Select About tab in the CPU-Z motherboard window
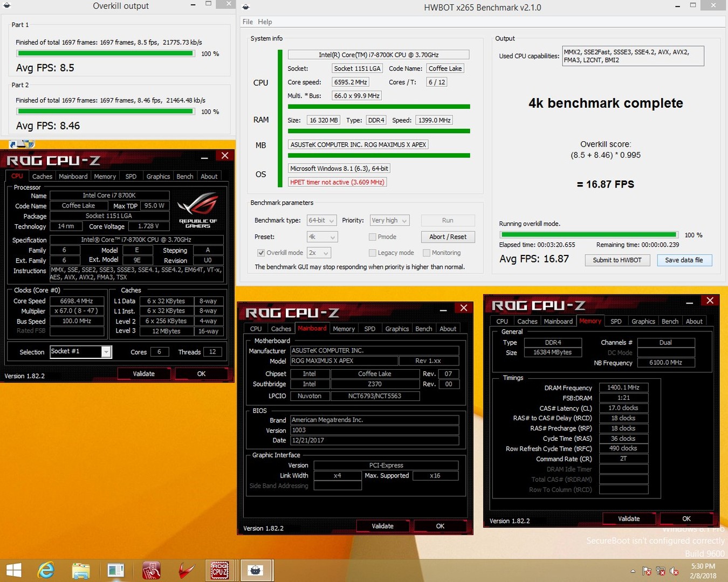 (x=448, y=329)
